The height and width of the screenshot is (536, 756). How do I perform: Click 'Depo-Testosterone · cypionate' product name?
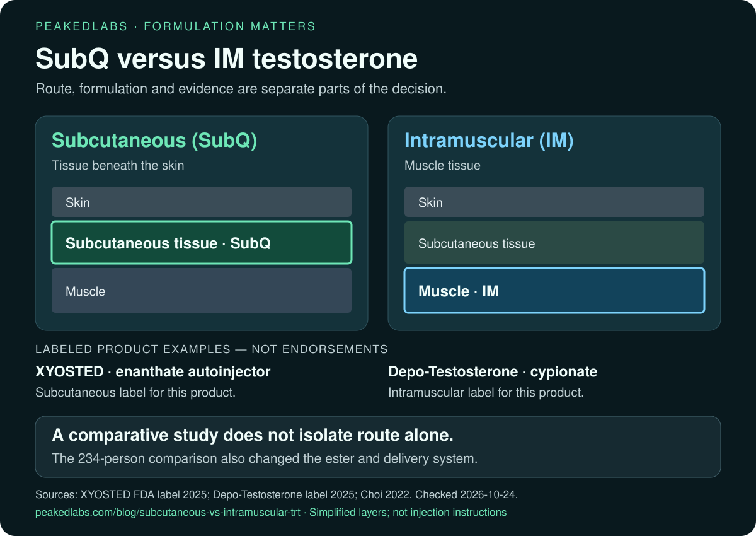click(x=493, y=372)
